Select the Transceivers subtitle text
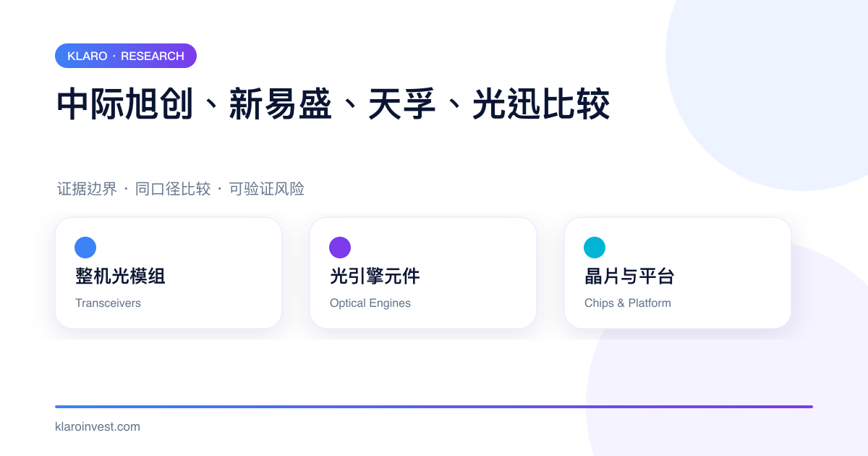 tap(108, 303)
